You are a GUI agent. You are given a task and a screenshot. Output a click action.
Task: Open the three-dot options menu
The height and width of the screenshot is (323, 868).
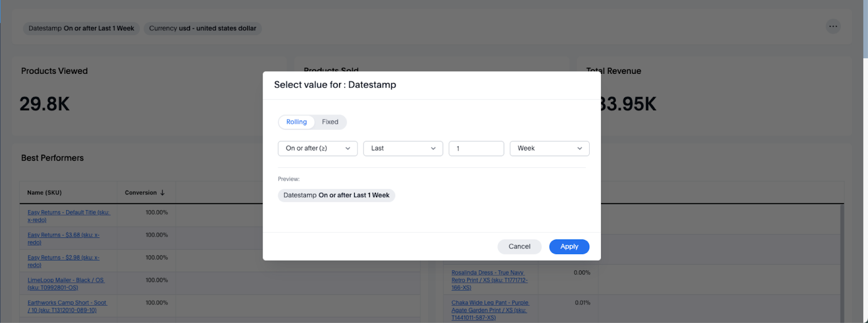pyautogui.click(x=833, y=26)
